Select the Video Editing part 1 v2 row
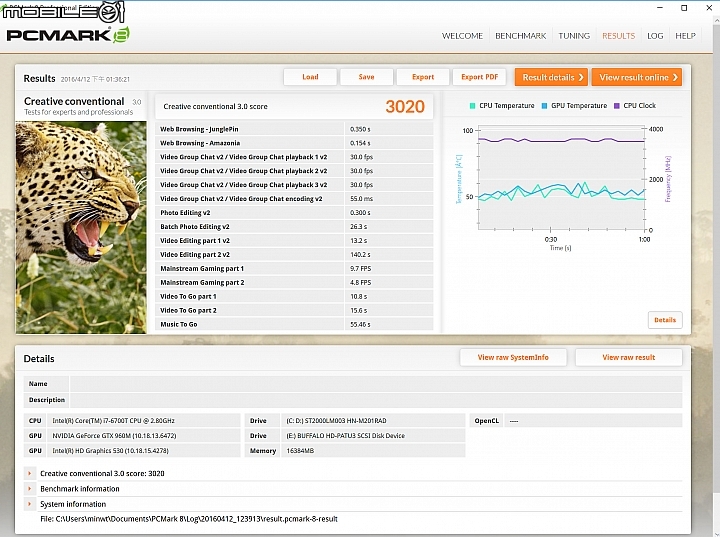This screenshot has width=720, height=537. pos(294,240)
